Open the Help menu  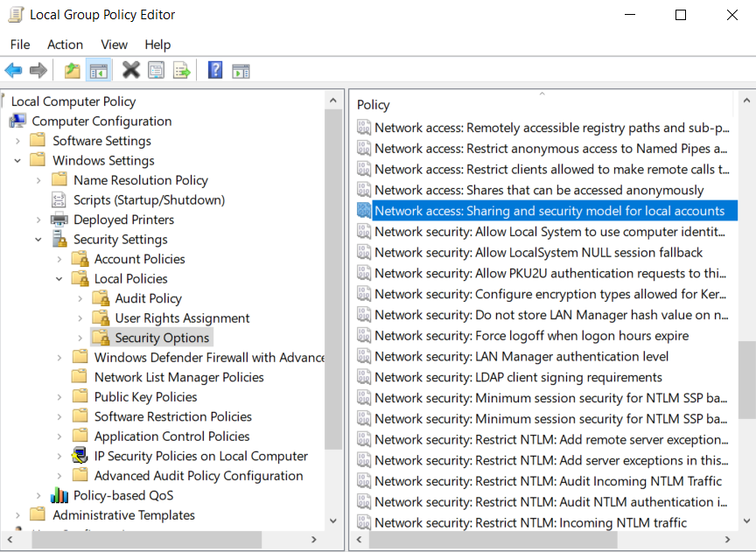(x=160, y=45)
